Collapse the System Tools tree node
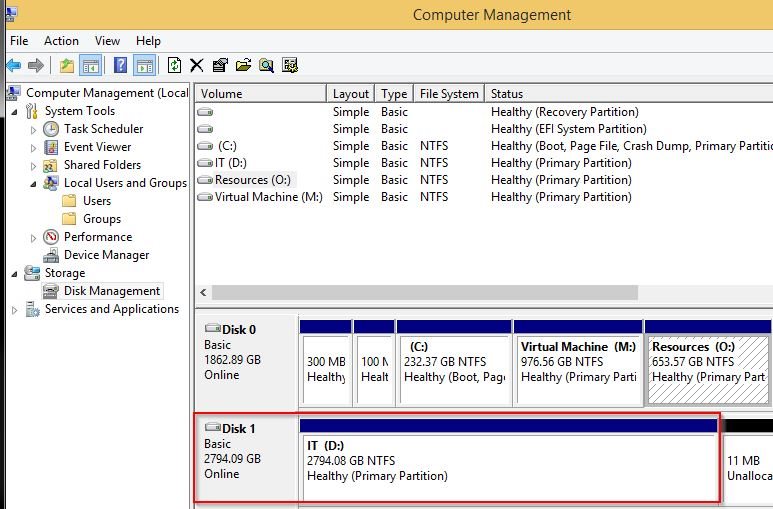773x509 pixels. 15,112
